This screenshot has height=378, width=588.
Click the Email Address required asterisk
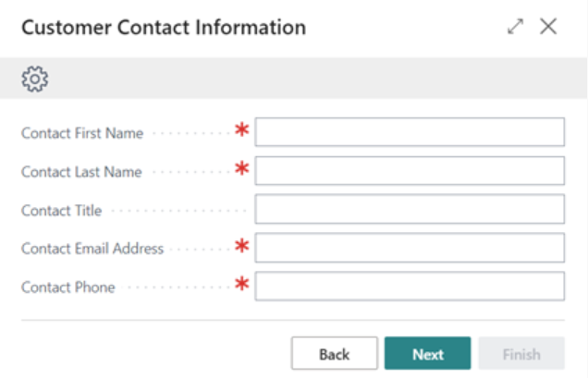[242, 247]
